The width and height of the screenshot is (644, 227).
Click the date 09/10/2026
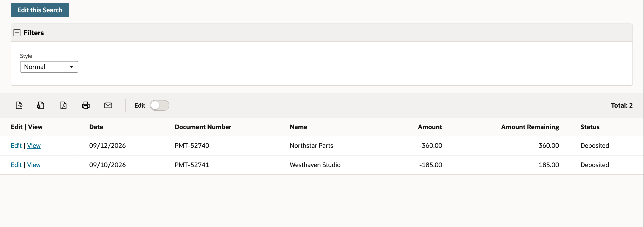coord(107,165)
